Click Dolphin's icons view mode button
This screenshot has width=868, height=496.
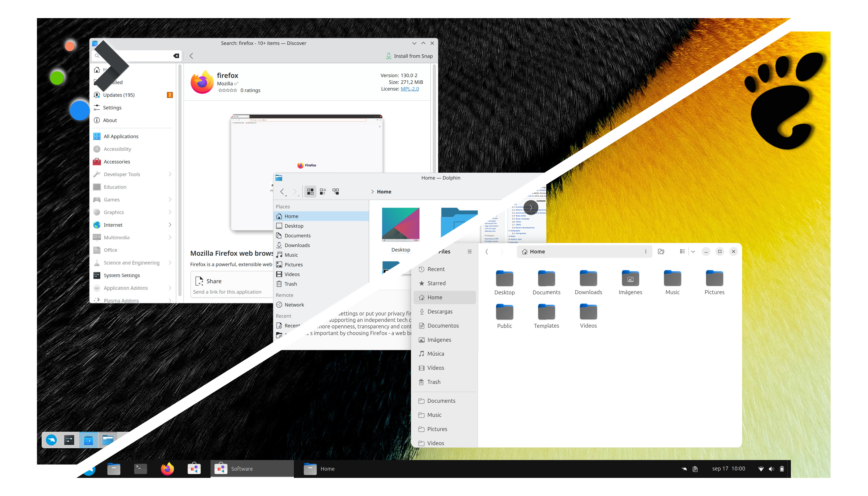[x=310, y=191]
